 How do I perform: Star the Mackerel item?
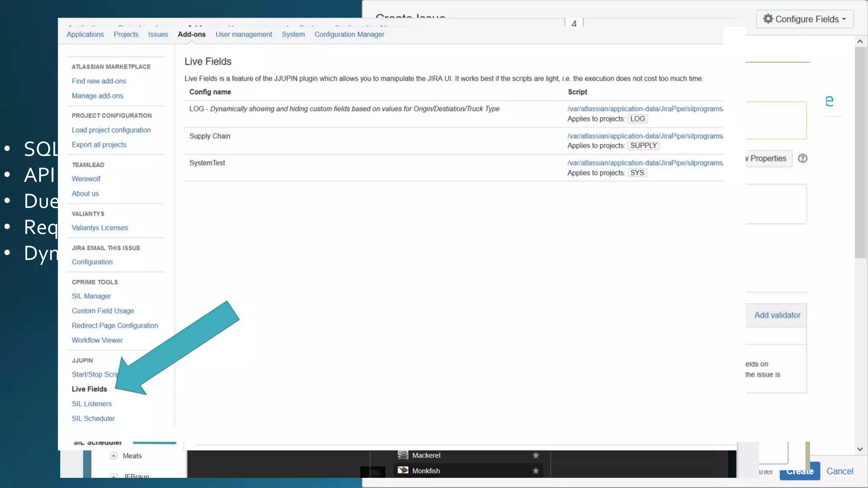536,455
